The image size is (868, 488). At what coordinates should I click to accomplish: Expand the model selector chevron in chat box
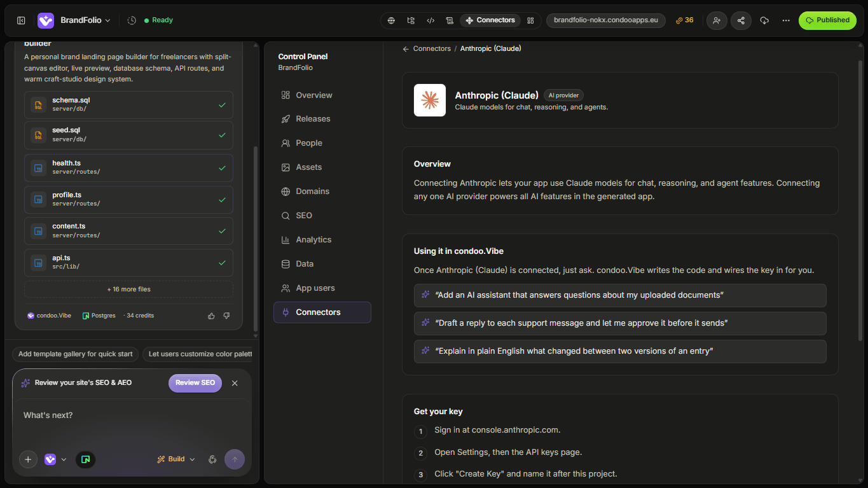point(64,459)
